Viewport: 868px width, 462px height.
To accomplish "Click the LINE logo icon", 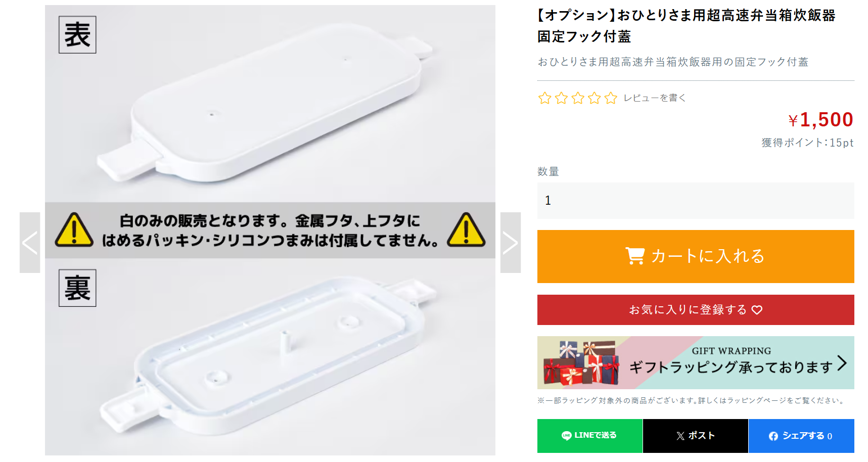I will coord(567,436).
